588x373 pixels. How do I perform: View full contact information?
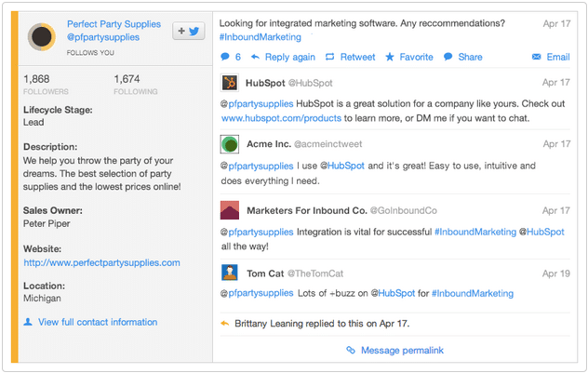pos(98,323)
